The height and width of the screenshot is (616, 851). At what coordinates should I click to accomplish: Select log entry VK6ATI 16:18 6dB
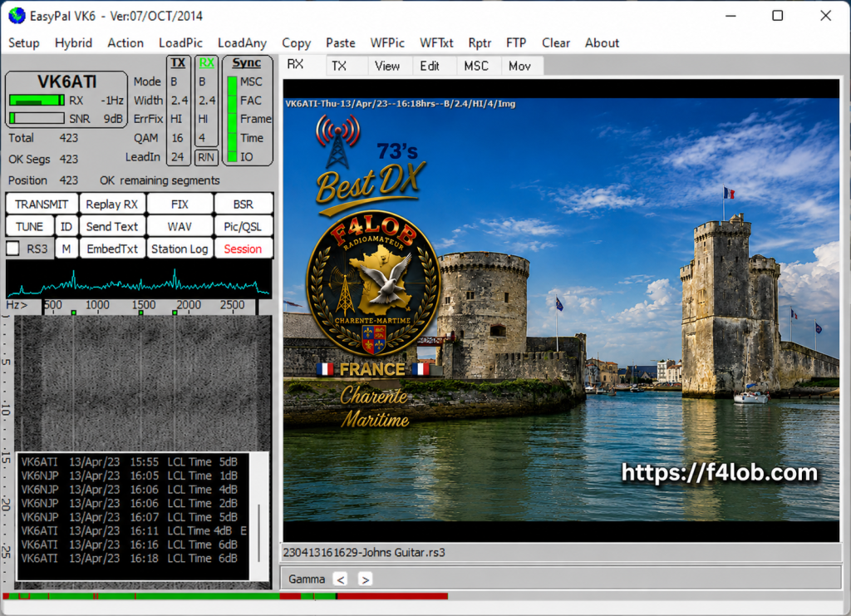(129, 558)
